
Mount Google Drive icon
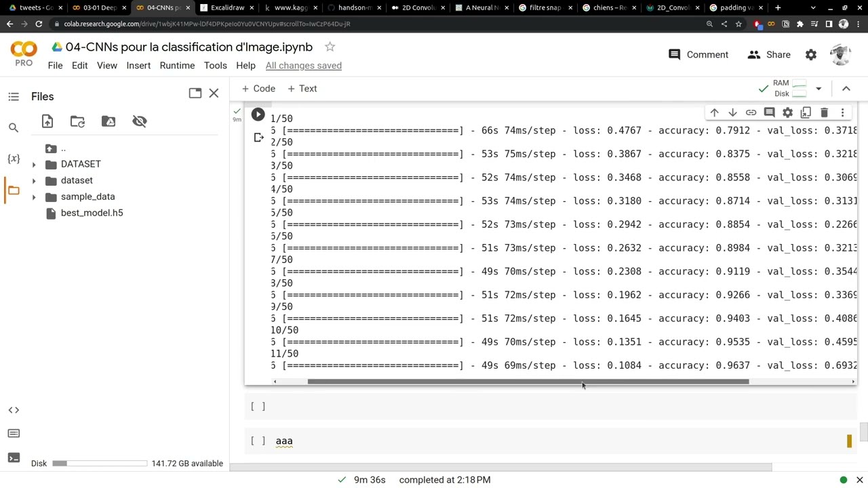click(108, 121)
